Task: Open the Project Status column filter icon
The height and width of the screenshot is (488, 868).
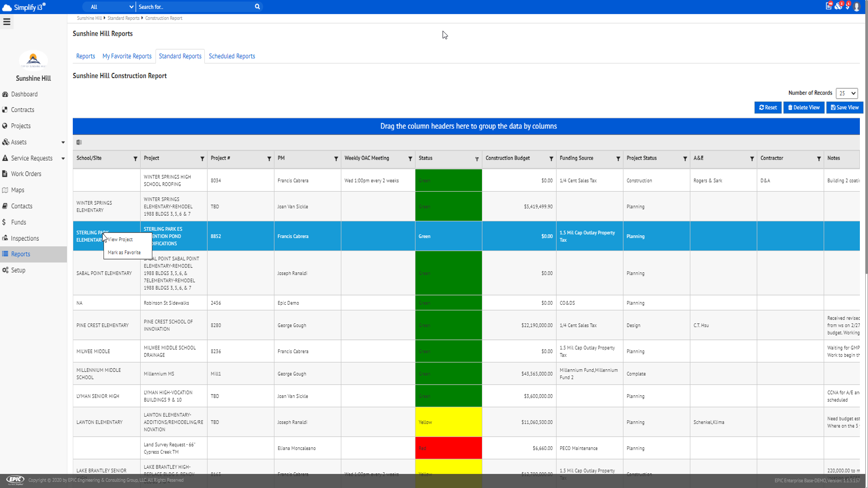Action: (x=685, y=159)
